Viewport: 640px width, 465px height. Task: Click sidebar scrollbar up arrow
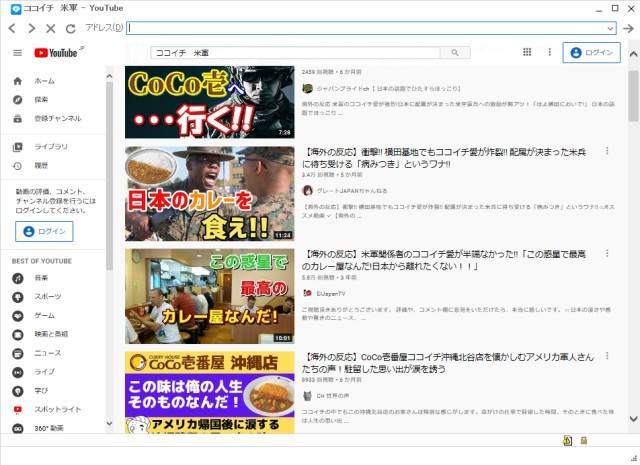coord(109,76)
